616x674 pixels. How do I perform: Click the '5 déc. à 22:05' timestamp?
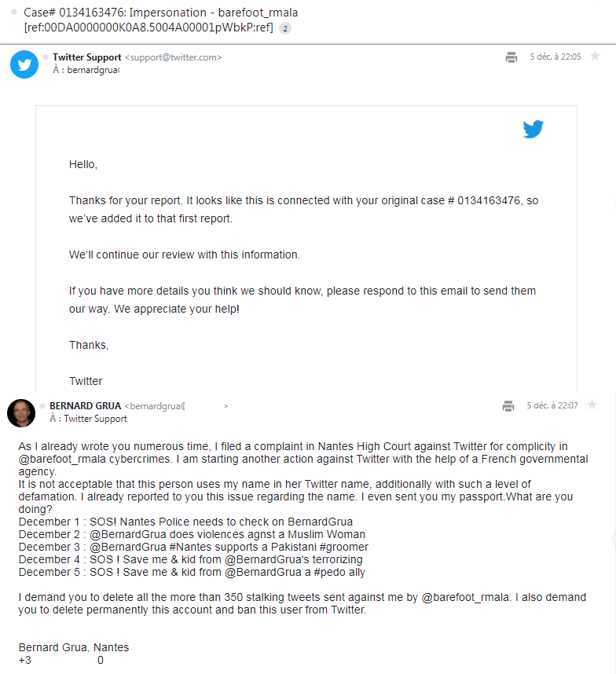555,57
